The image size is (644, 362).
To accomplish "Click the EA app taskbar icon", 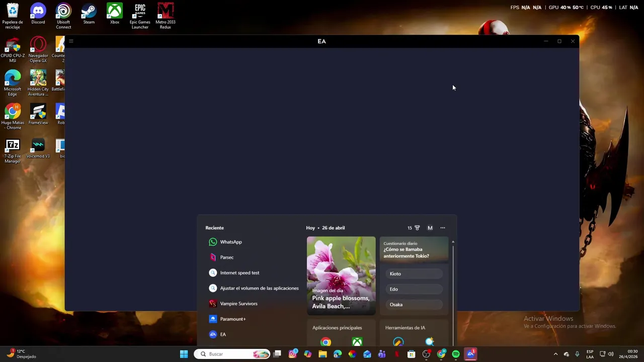I will click(x=471, y=354).
